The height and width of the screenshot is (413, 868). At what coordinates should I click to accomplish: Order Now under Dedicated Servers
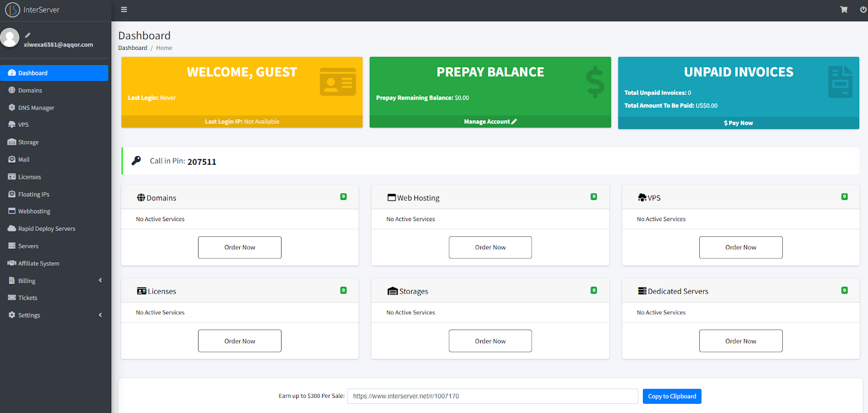(741, 341)
